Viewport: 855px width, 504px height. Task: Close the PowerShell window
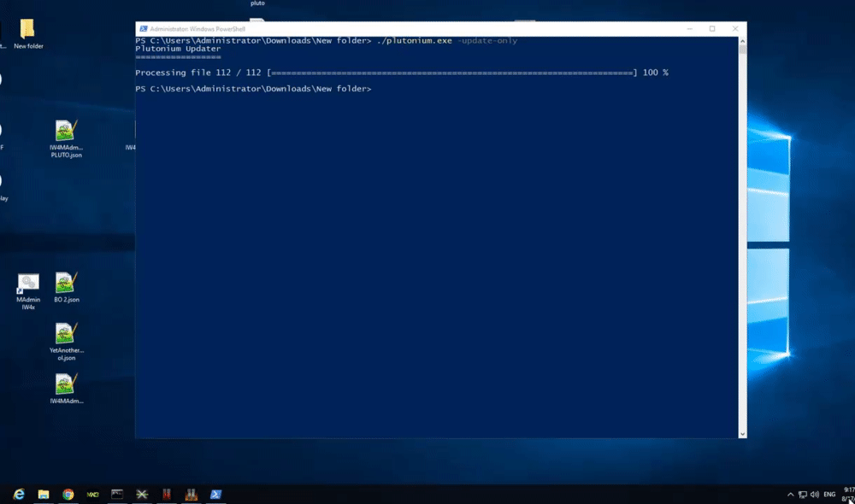tap(735, 29)
